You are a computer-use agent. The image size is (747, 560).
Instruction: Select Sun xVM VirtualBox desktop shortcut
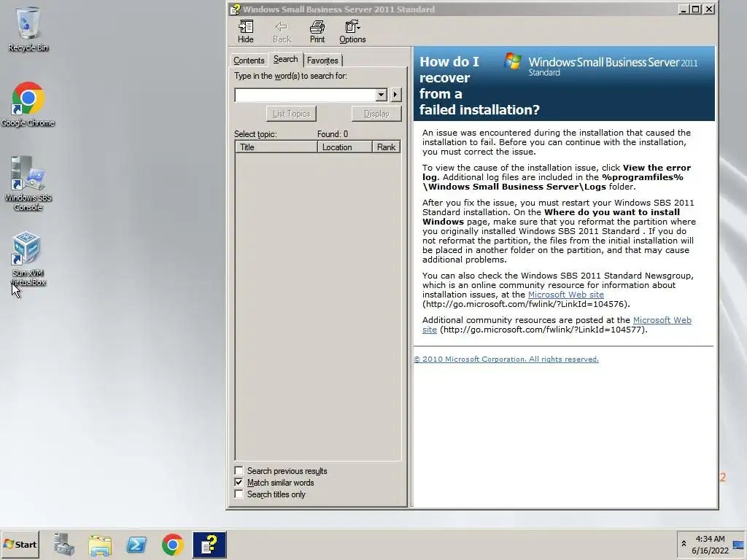pyautogui.click(x=28, y=259)
